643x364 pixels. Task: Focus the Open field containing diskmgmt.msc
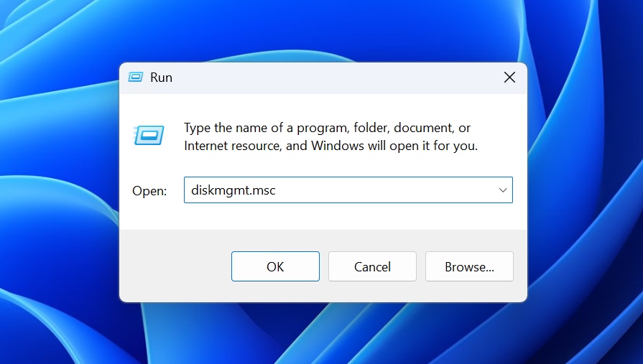(x=348, y=190)
